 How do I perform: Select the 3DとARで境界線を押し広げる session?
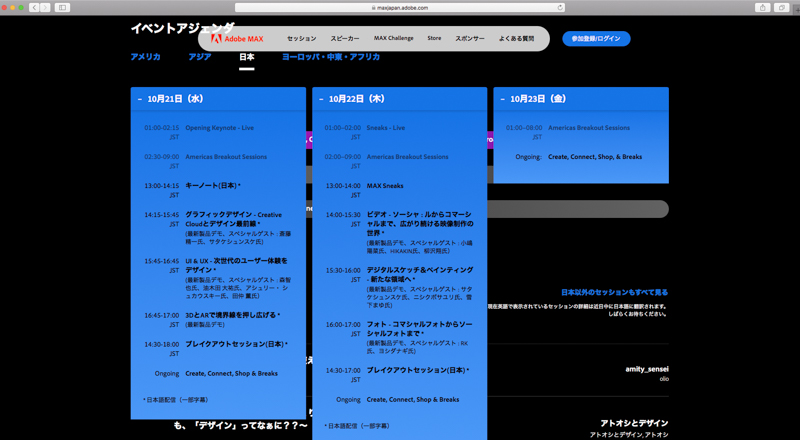coord(233,315)
